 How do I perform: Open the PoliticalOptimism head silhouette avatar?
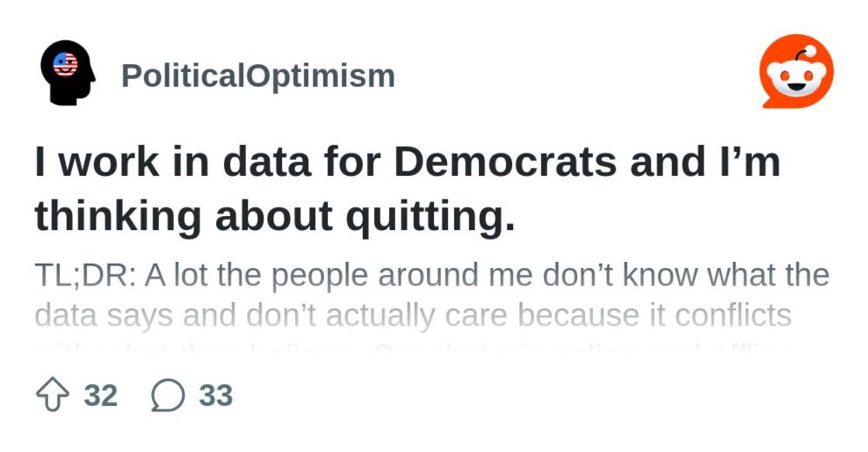tap(68, 73)
